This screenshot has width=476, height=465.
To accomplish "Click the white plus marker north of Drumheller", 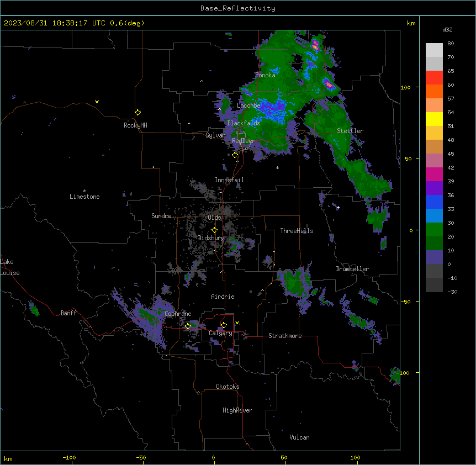I will [x=338, y=207].
